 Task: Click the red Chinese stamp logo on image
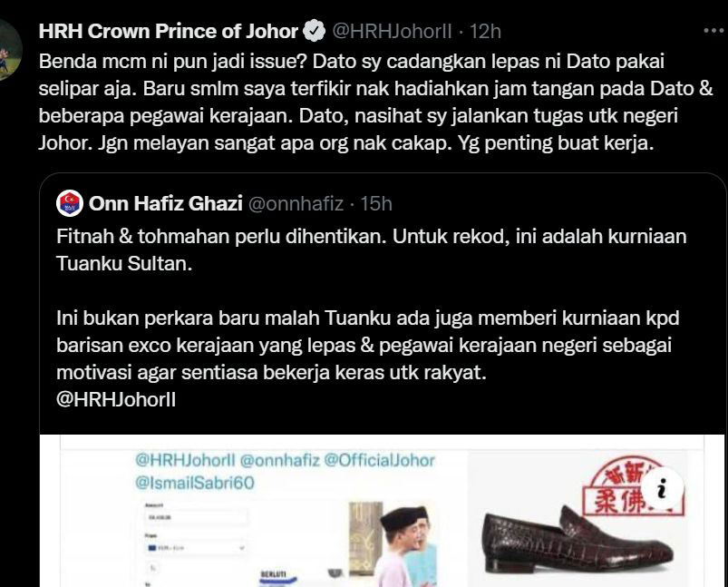click(636, 487)
